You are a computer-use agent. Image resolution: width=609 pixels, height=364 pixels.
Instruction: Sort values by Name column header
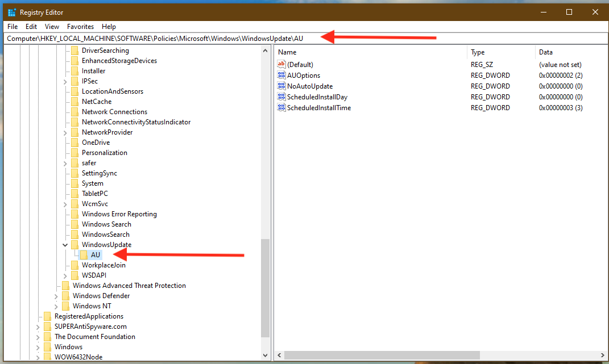tap(370, 52)
